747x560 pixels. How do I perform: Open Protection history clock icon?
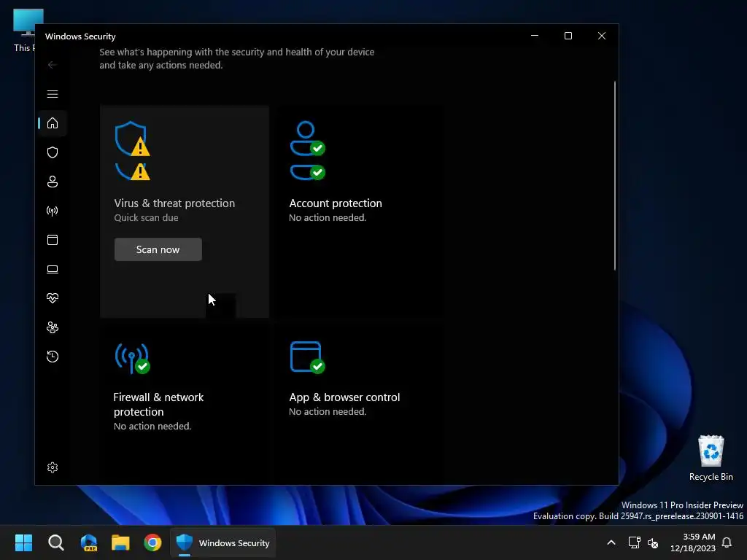[53, 357]
